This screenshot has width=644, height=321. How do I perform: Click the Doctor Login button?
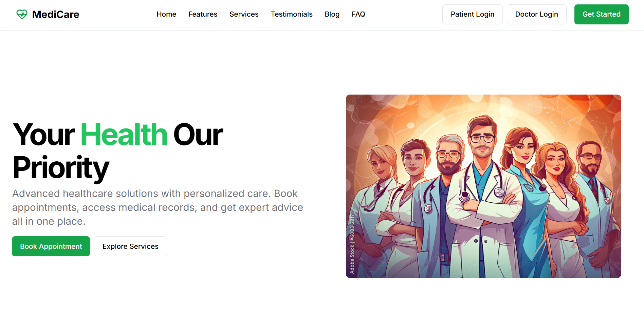(537, 14)
